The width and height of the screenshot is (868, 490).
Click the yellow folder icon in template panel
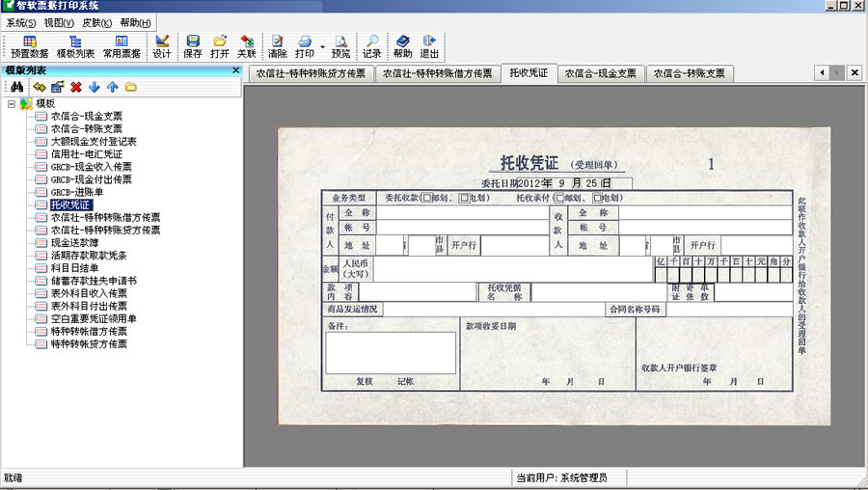130,87
